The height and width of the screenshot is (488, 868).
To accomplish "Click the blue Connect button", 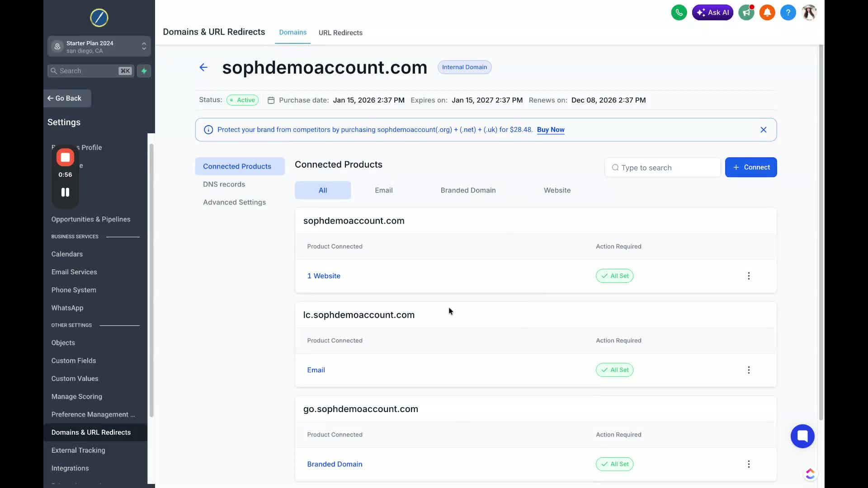I will tap(750, 167).
